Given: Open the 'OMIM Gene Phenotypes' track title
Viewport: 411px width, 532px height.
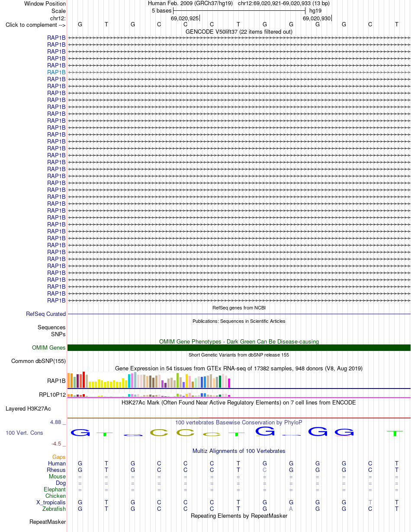Looking at the screenshot, I should (239, 341).
